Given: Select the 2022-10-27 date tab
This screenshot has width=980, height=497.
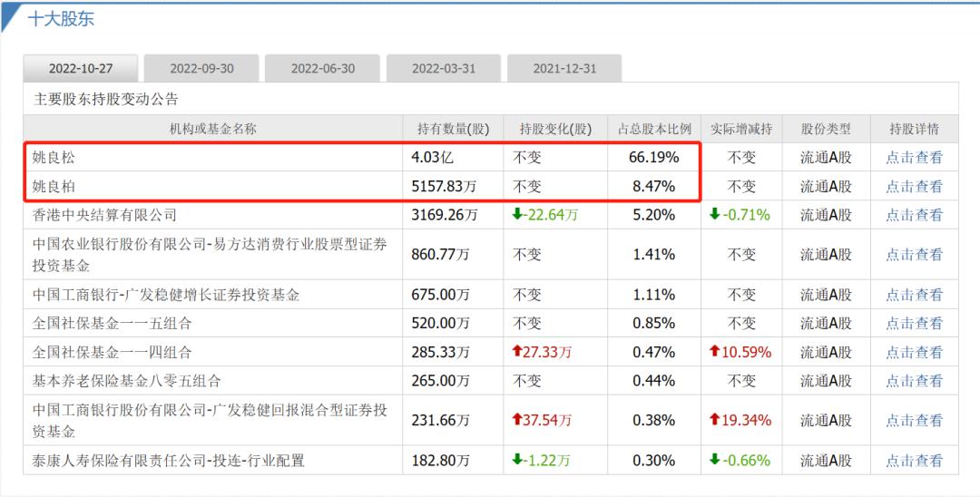Looking at the screenshot, I should click(81, 69).
